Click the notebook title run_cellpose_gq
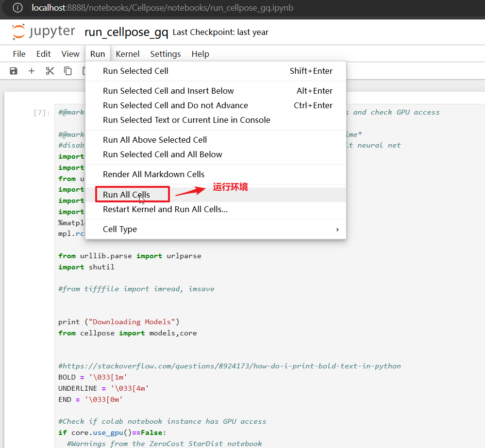The image size is (485, 448). [x=126, y=32]
